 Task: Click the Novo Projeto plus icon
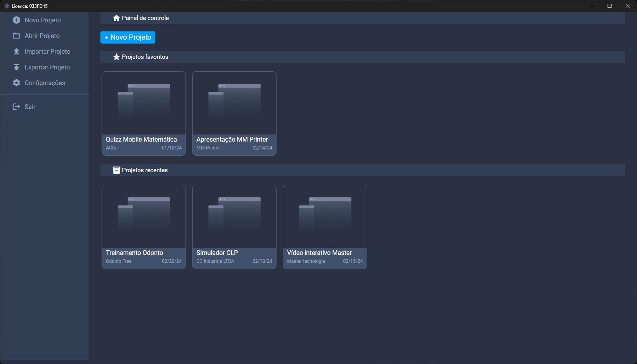click(x=16, y=20)
